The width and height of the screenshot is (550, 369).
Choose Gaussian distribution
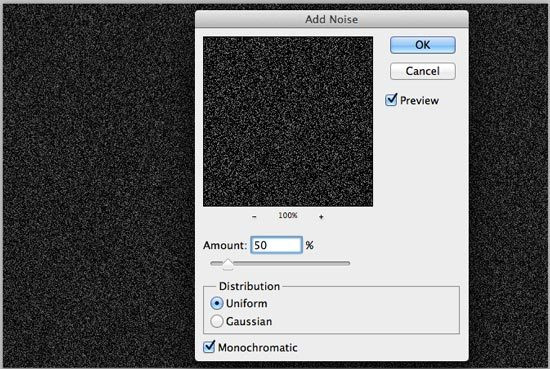(x=217, y=321)
